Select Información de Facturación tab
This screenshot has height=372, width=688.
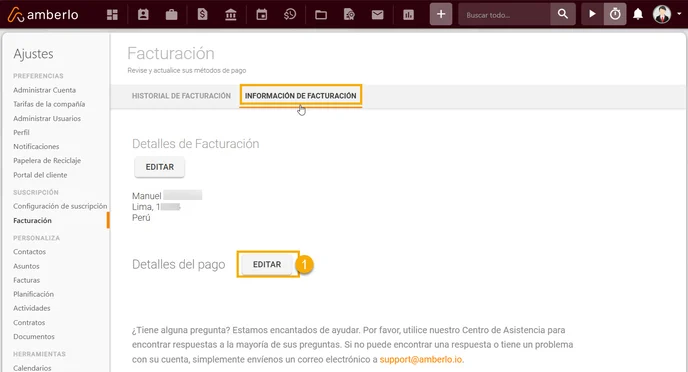coord(301,96)
